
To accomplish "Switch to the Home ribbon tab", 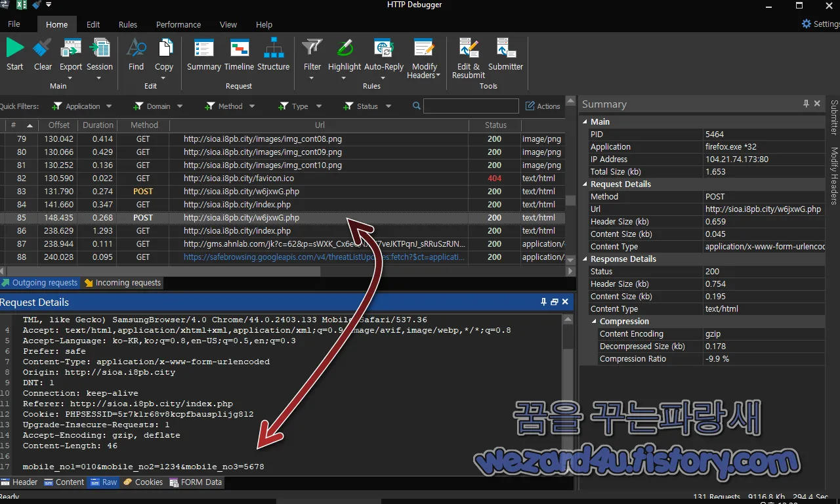I will (x=56, y=24).
